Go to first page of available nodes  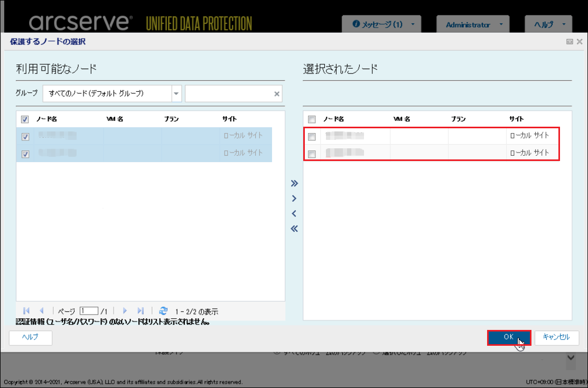pyautogui.click(x=26, y=311)
